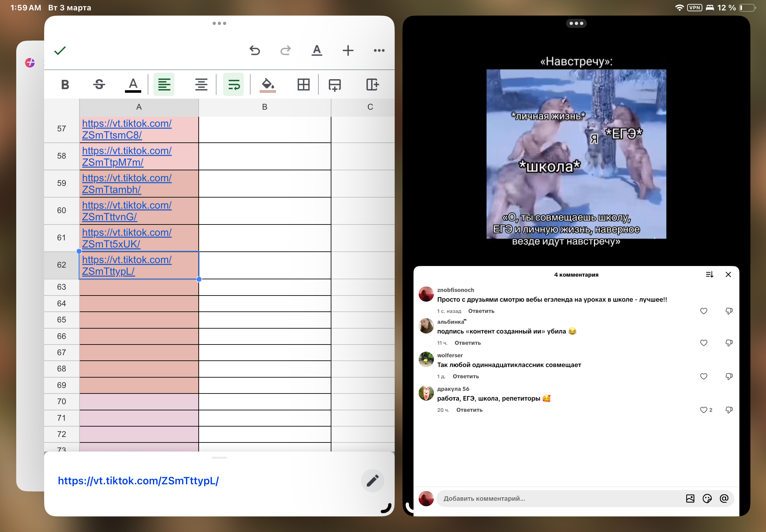
Task: Open the cell borders tool
Action: click(x=303, y=85)
